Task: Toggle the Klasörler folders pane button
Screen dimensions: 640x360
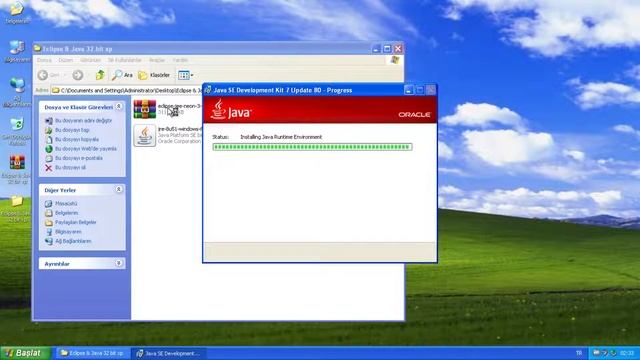Action: coord(154,75)
